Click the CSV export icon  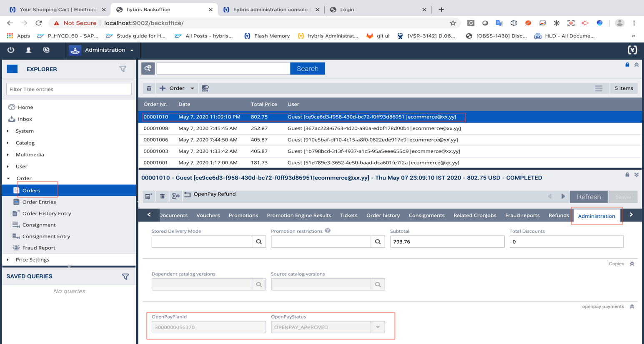pos(205,88)
